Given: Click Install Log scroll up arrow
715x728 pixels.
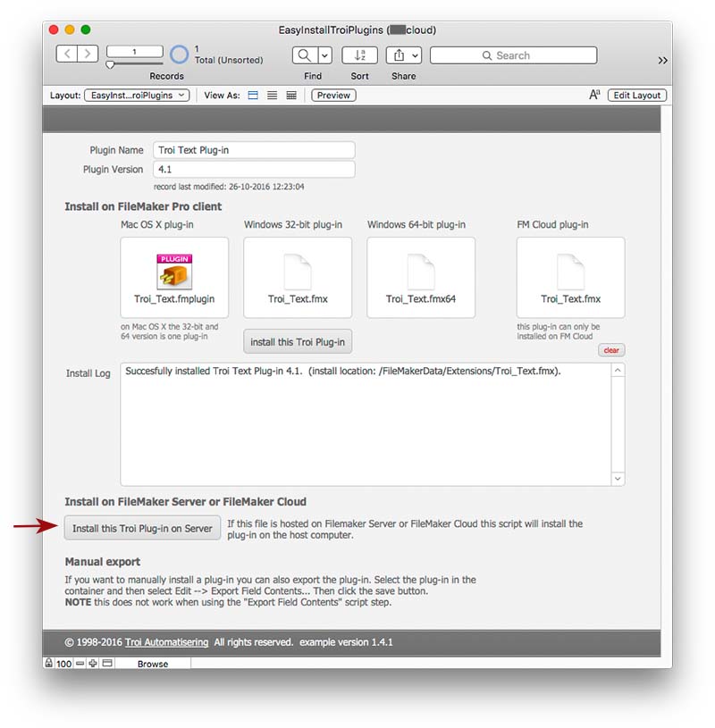Looking at the screenshot, I should pos(618,371).
